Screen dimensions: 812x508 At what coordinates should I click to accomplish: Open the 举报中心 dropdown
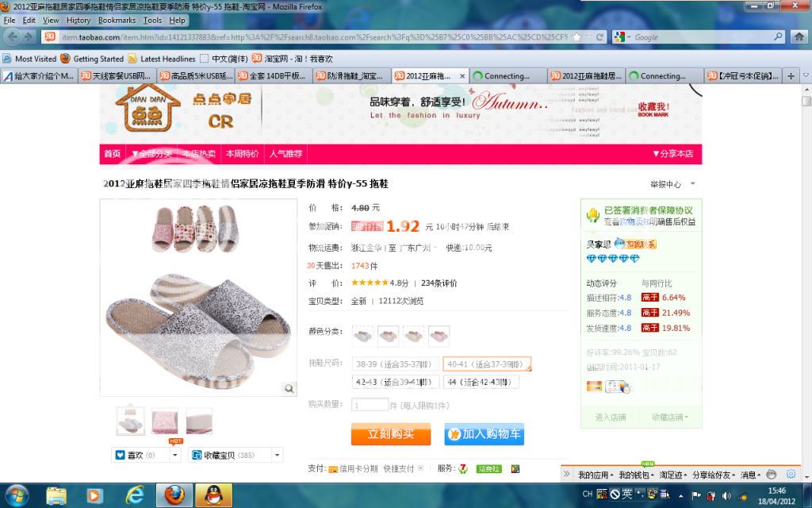[x=692, y=184]
